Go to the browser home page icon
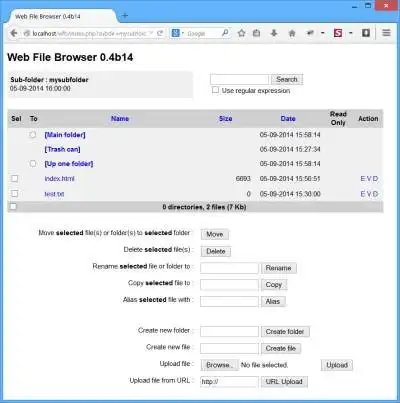The width and height of the screenshot is (400, 403). tap(292, 33)
